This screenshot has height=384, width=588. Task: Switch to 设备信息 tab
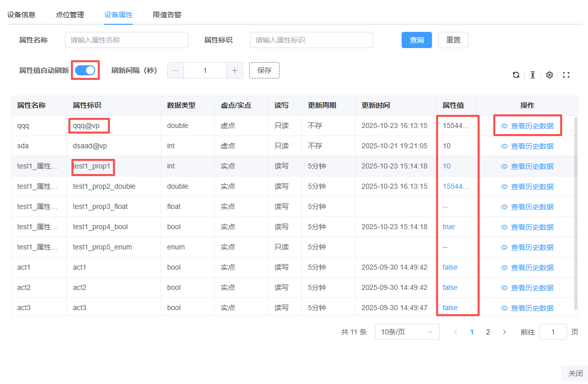tap(21, 15)
